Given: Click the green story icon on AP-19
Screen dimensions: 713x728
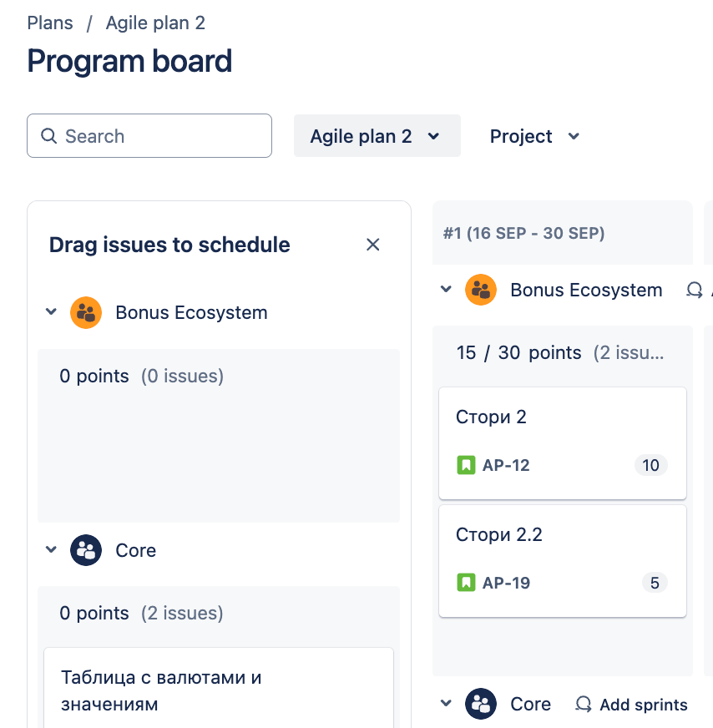Looking at the screenshot, I should [x=466, y=582].
